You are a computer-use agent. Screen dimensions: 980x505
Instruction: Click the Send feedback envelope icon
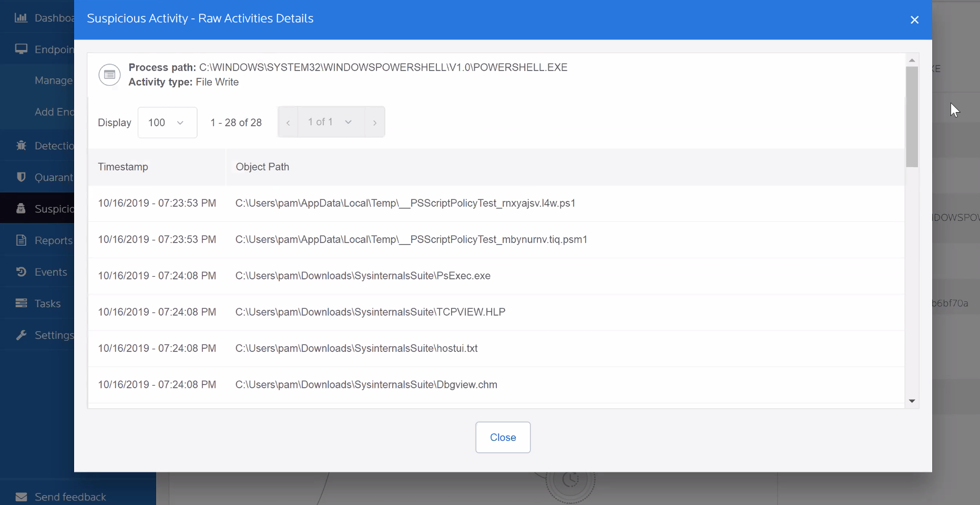(x=21, y=497)
